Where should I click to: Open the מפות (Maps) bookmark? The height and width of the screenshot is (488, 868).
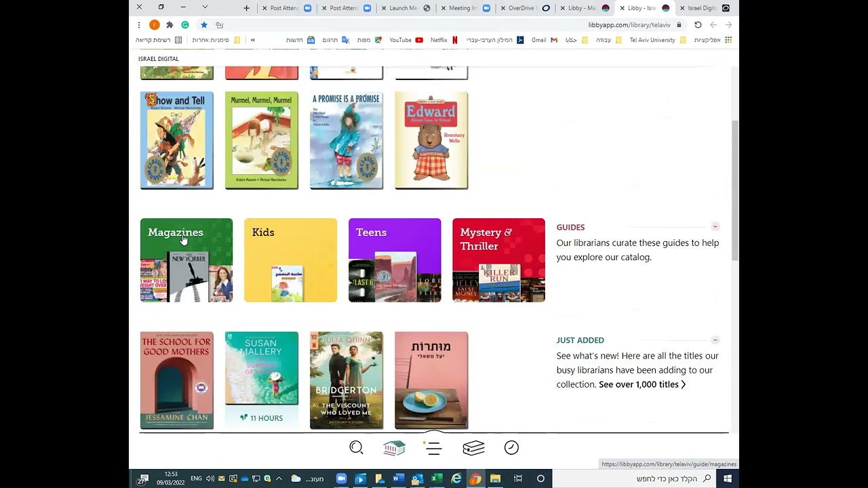[370, 40]
